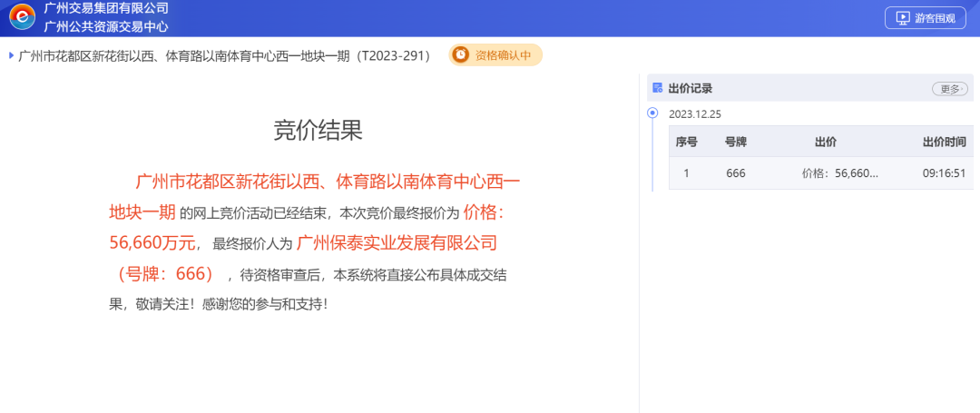Select the 2023.12.25 date label
The image size is (980, 413).
pos(695,114)
